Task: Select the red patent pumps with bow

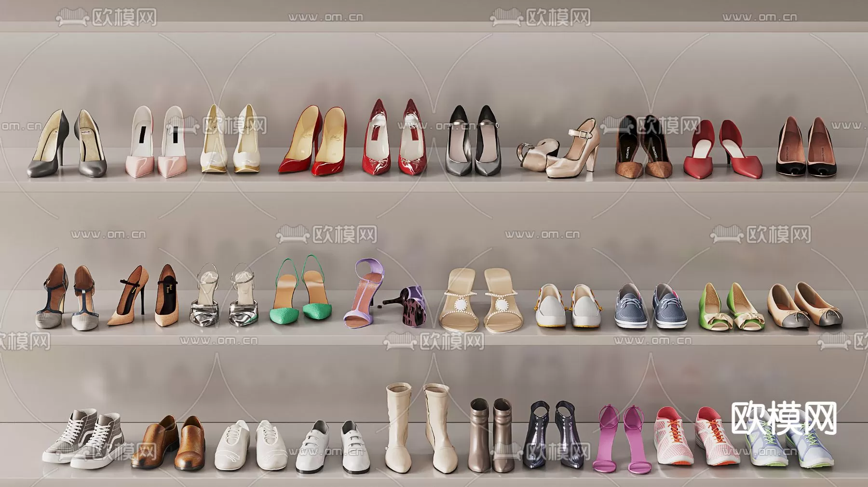Action: tap(394, 140)
